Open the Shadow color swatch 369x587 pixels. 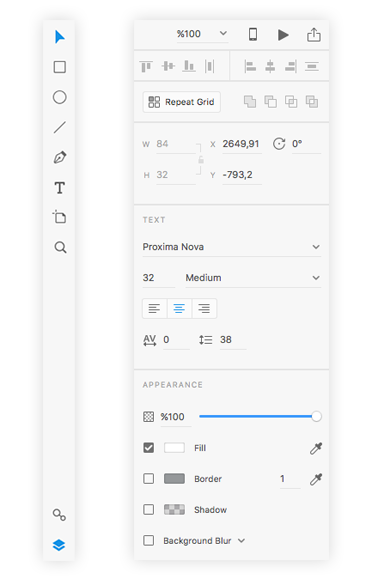pos(174,510)
